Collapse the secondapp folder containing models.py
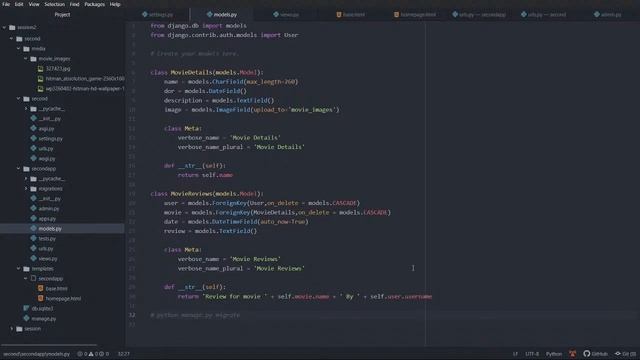640x360 pixels. click(x=19, y=169)
